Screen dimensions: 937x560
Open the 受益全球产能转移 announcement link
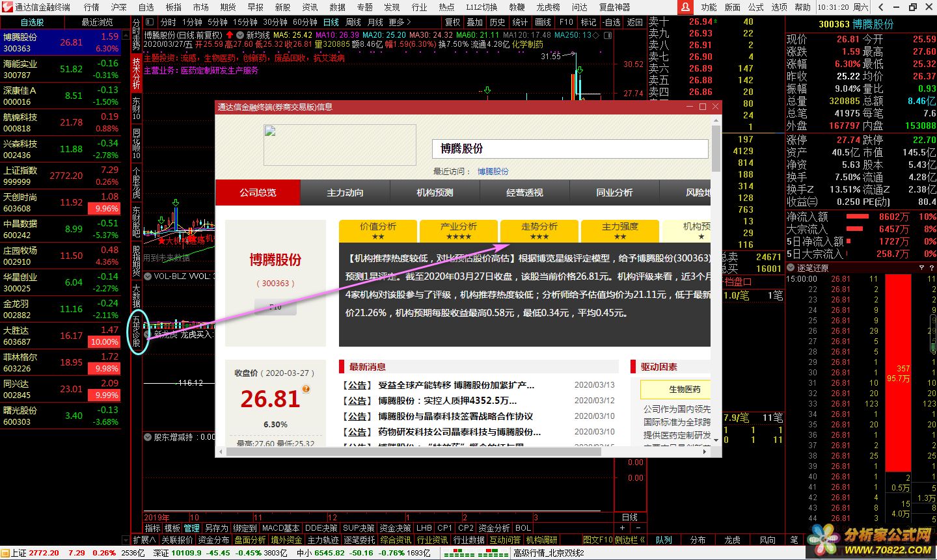click(x=456, y=385)
